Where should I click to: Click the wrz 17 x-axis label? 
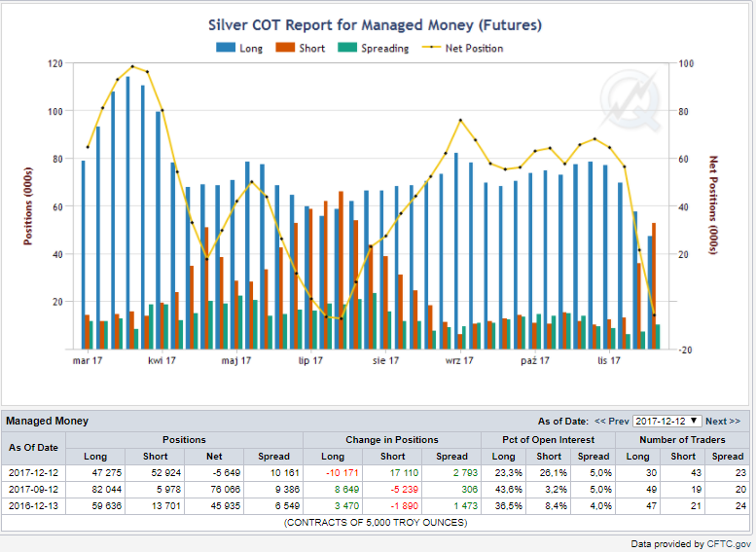[x=459, y=360]
